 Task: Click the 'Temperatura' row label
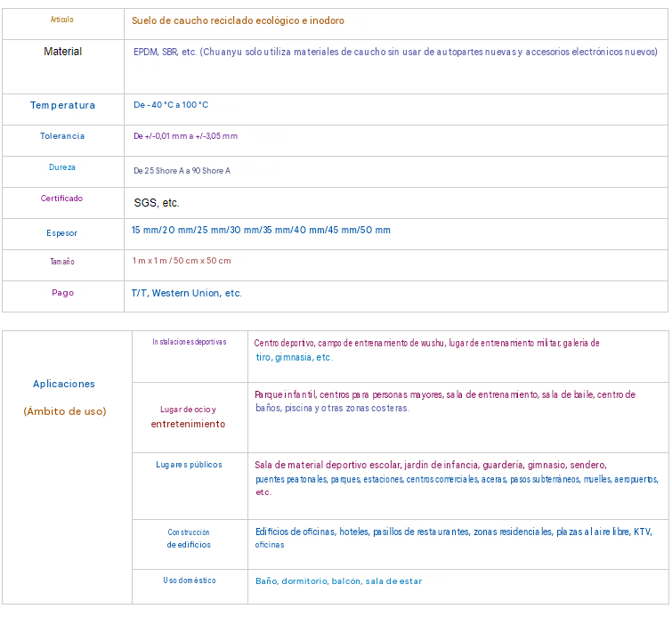click(x=62, y=105)
